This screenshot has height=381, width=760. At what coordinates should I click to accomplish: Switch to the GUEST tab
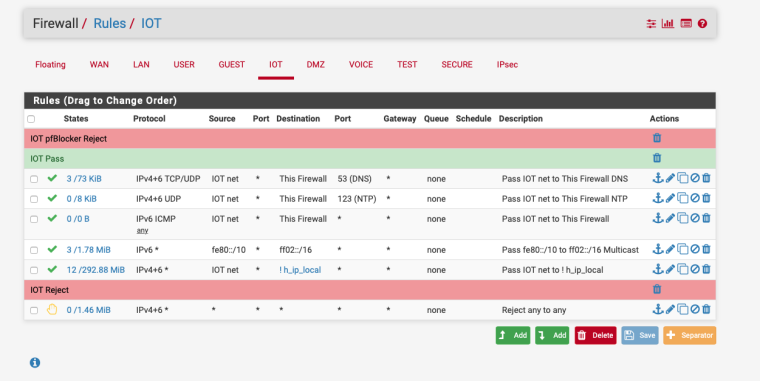[x=232, y=64]
